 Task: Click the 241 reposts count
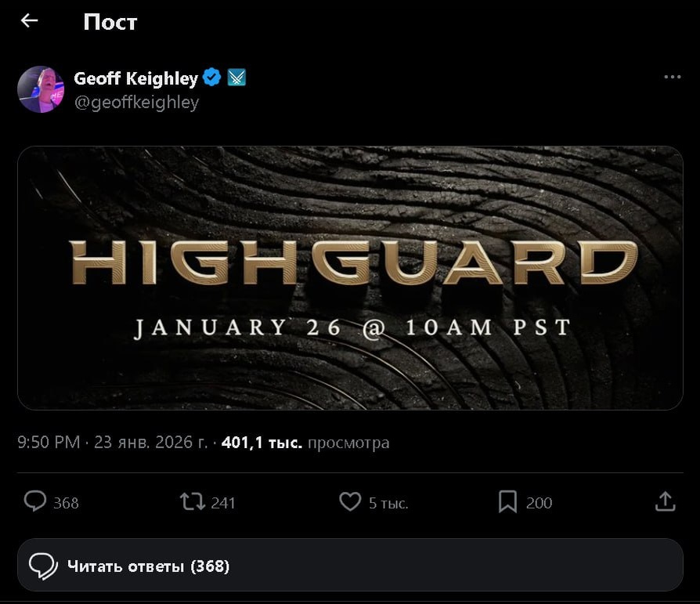223,503
